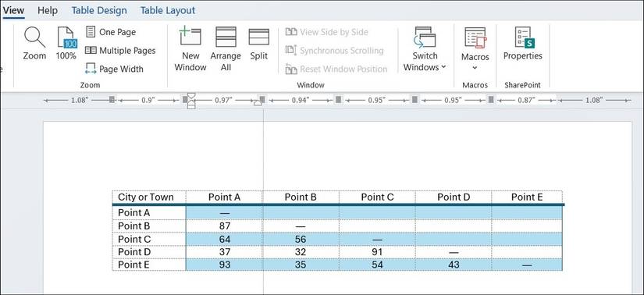Viewport: 644px width, 295px height.
Task: Click the cell containing 54
Action: pyautogui.click(x=377, y=265)
